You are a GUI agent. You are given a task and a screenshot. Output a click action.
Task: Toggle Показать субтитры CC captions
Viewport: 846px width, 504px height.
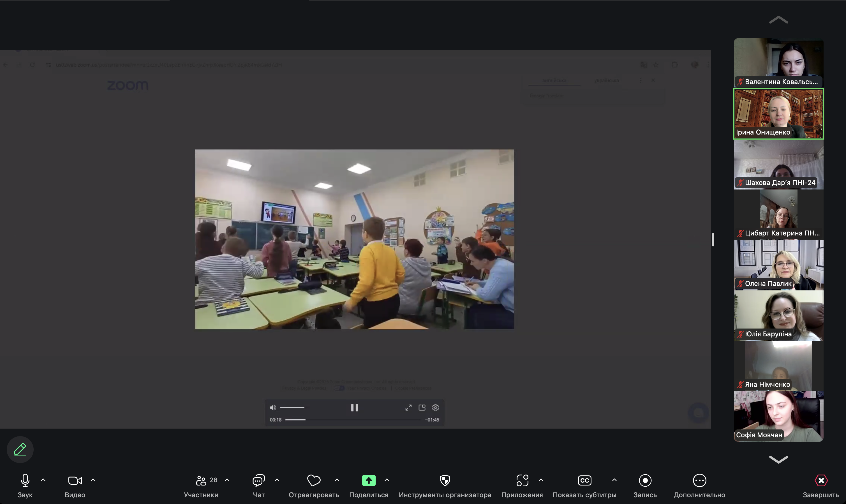coord(584,480)
